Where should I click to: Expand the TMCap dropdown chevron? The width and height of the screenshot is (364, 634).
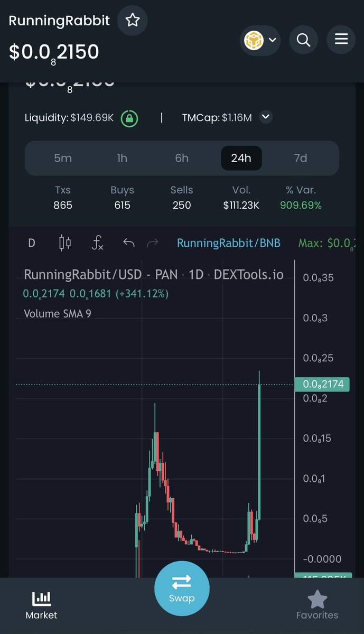266,117
